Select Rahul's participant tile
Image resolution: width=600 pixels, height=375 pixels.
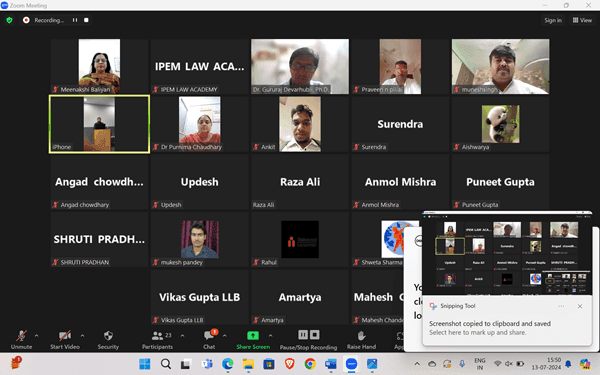[x=300, y=239]
